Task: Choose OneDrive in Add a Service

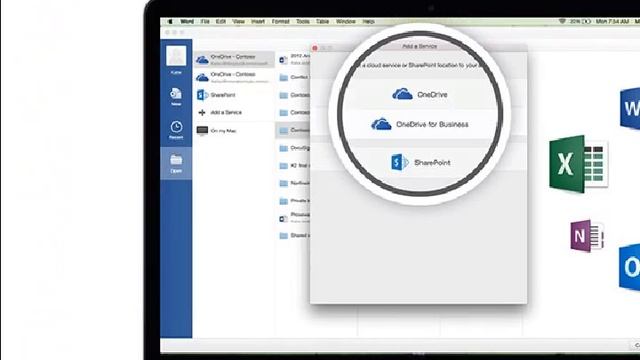Action: (x=420, y=95)
